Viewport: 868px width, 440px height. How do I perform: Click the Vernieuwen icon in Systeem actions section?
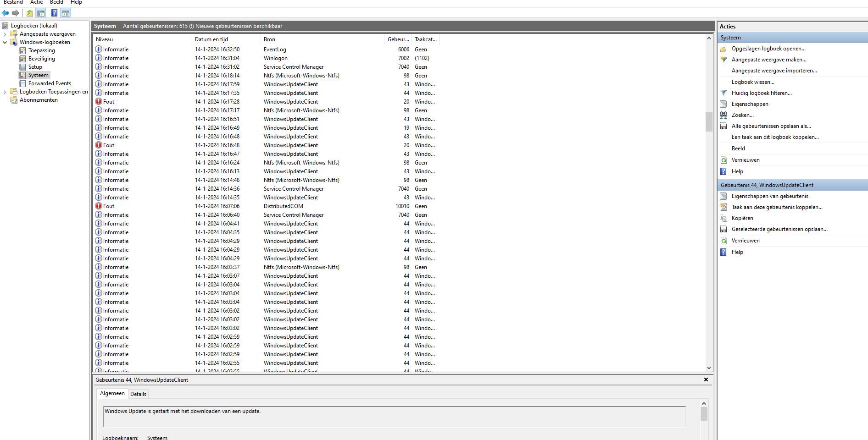723,160
